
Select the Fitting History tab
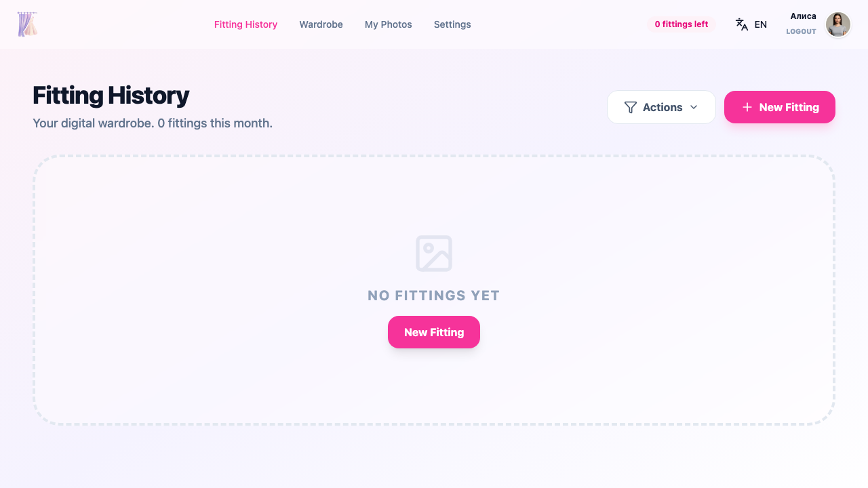point(245,24)
